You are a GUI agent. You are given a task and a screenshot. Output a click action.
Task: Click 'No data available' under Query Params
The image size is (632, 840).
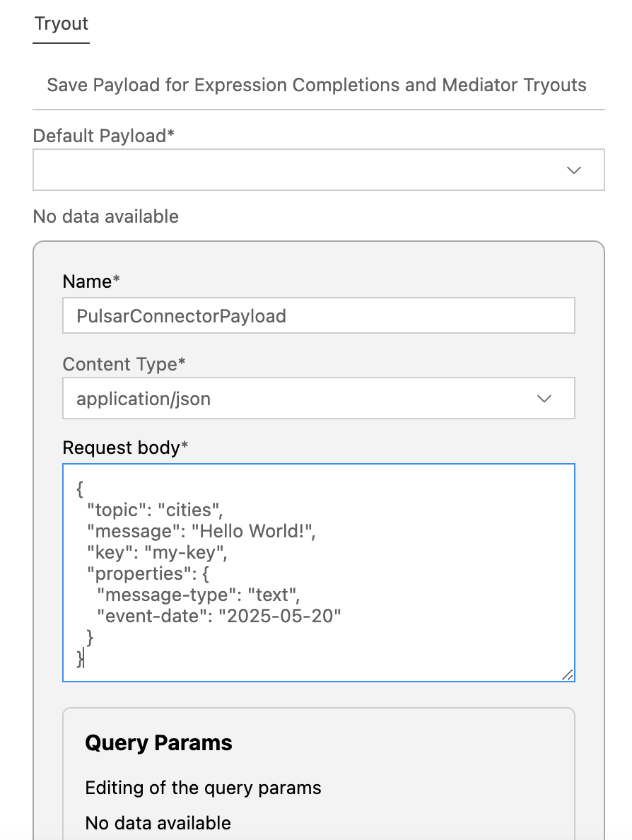[158, 823]
